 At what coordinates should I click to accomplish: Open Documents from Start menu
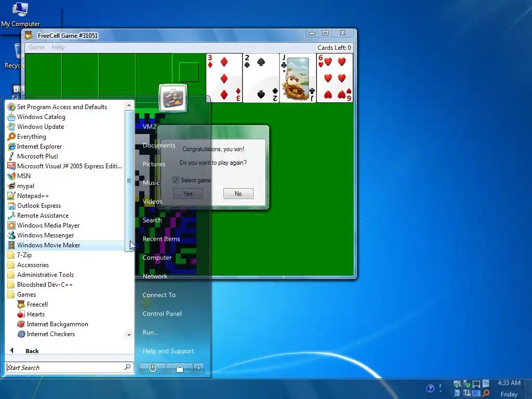click(159, 145)
